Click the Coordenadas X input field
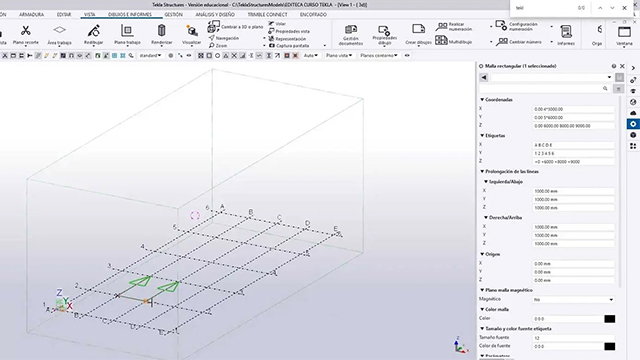 573,109
